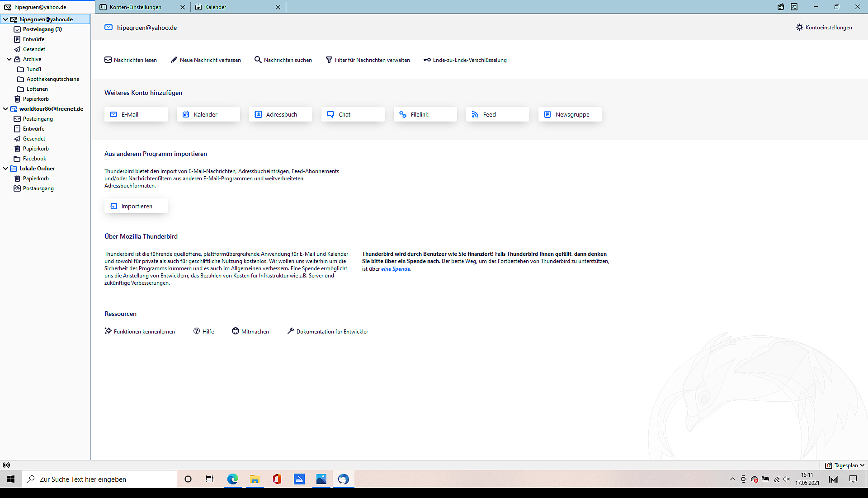Screen dimensions: 868x498
Task: Add a Filelink account
Action: [x=425, y=114]
